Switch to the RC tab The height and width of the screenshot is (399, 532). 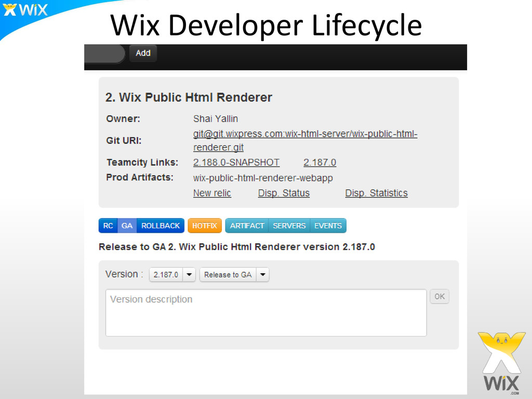click(x=108, y=225)
